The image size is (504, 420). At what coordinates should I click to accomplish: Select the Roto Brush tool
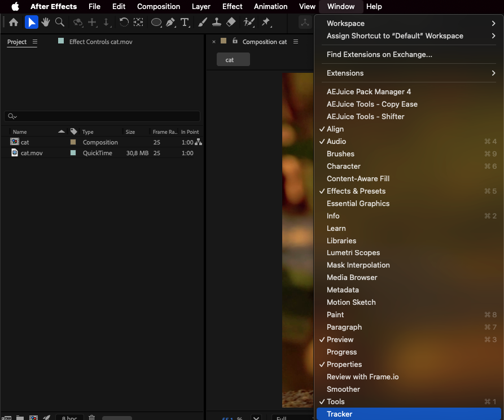pyautogui.click(x=249, y=22)
